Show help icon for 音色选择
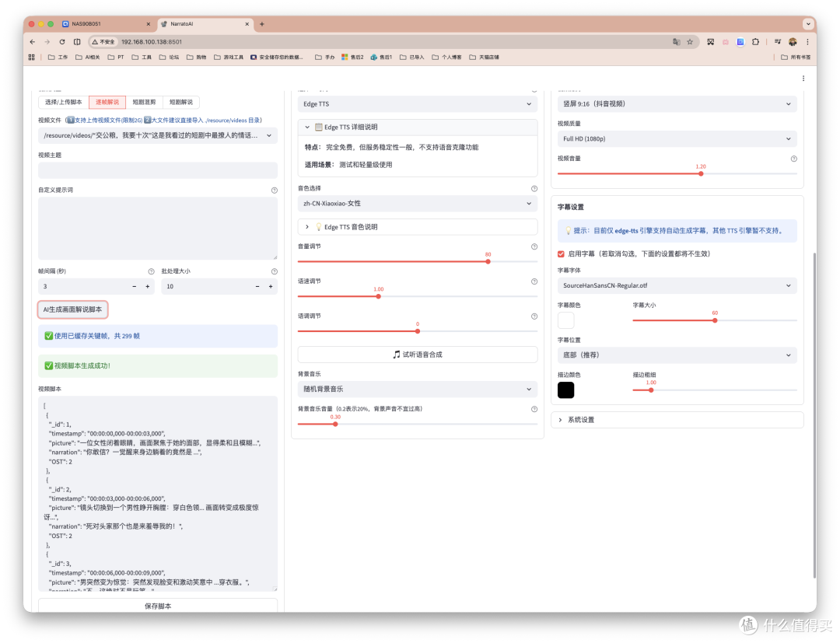Screen dimensions: 840x643 point(534,188)
